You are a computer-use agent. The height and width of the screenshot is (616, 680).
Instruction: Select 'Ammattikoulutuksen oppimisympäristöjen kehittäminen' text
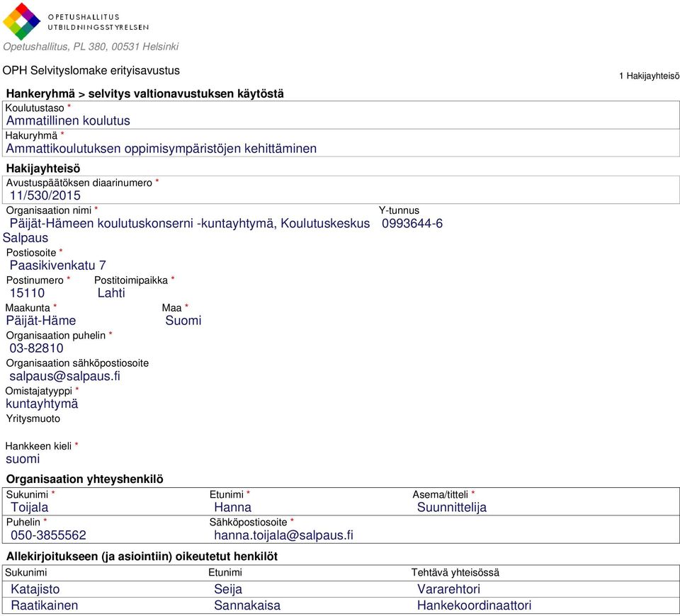click(x=161, y=149)
